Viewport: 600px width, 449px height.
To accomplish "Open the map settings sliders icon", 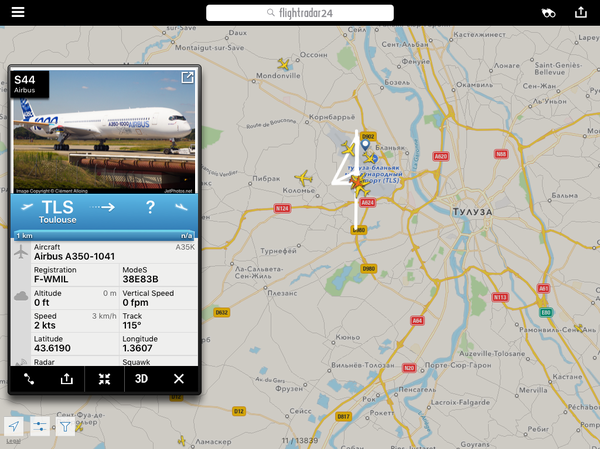I will click(40, 426).
